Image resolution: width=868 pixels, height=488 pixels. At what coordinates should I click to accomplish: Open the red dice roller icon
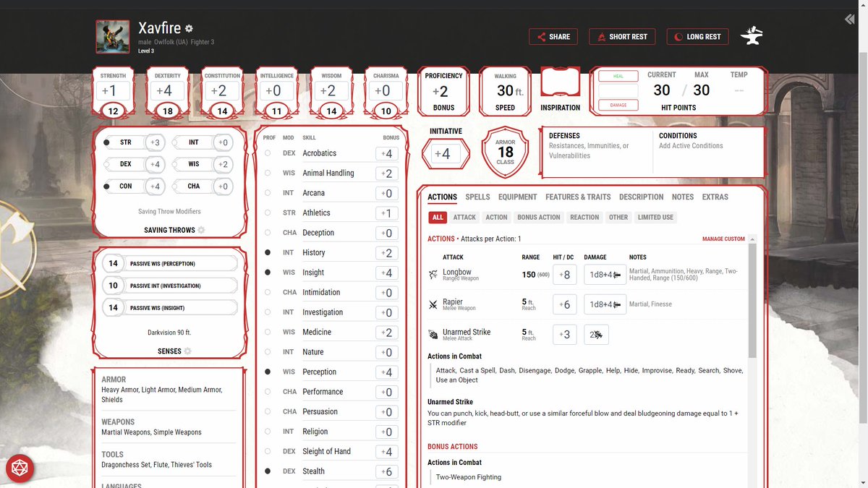(x=20, y=468)
